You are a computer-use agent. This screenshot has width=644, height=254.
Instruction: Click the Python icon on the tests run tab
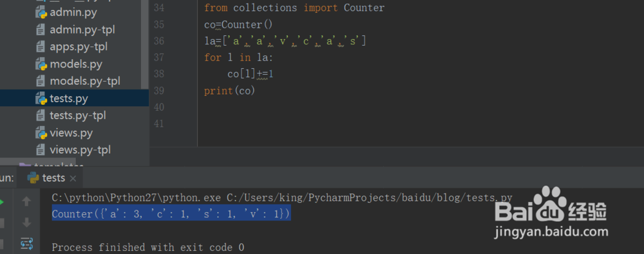click(33, 177)
